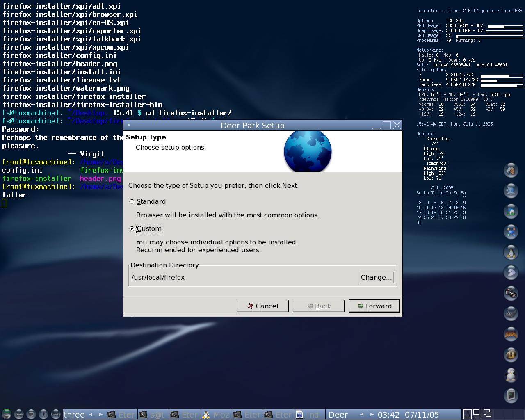Launch the Doom orb in the dock
The height and width of the screenshot is (420, 525).
tap(511, 334)
